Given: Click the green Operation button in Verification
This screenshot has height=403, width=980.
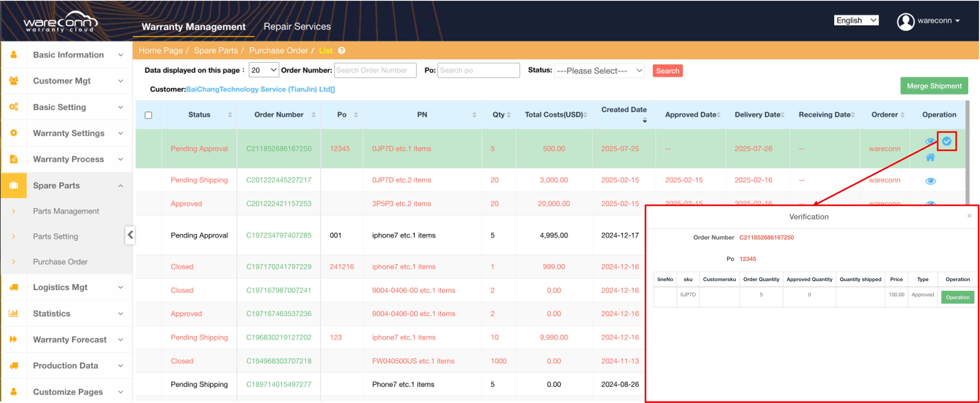Looking at the screenshot, I should (957, 297).
